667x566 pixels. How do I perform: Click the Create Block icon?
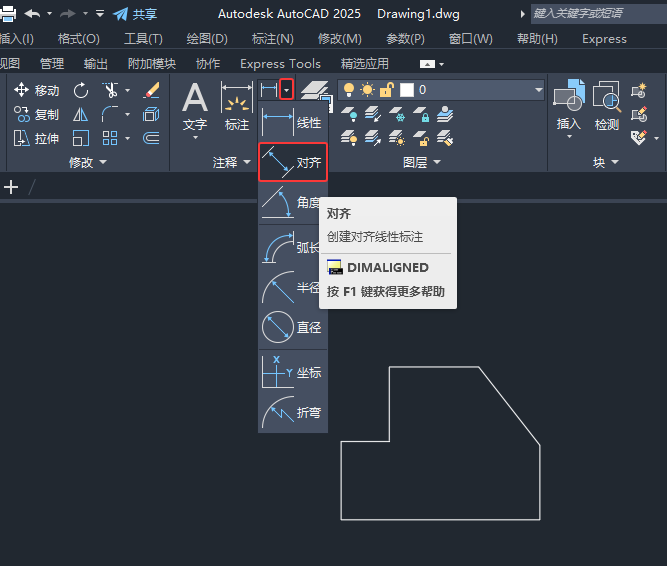pyautogui.click(x=639, y=90)
